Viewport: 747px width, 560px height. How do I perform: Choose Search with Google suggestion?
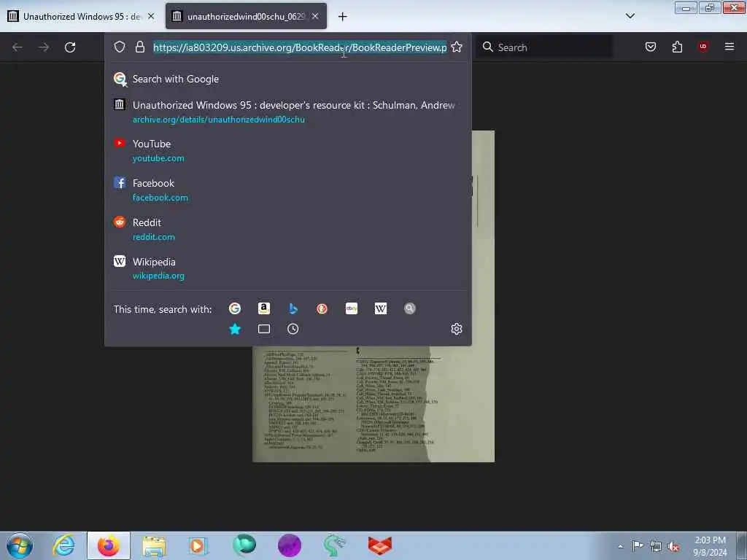[287, 79]
